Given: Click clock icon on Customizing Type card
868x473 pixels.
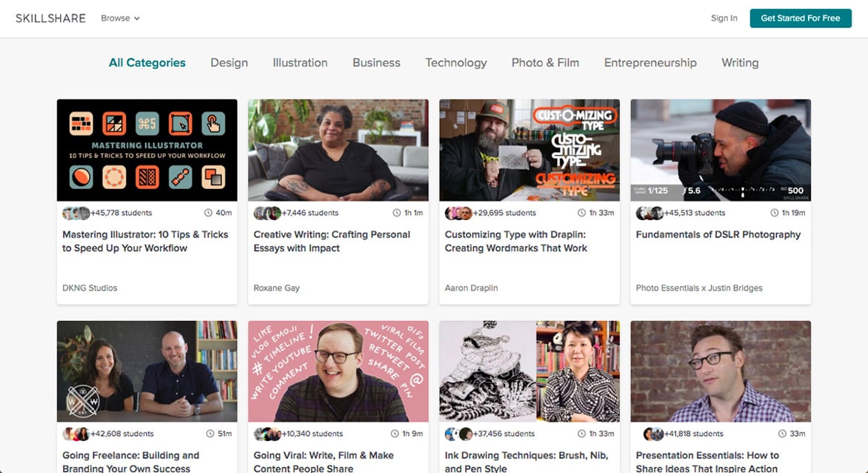Looking at the screenshot, I should [x=581, y=213].
